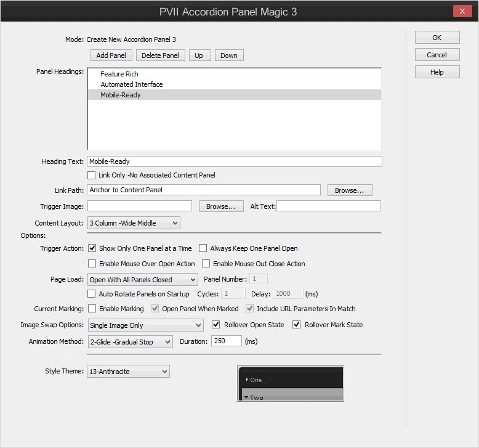Enable Always Keep One Panel Open
Image resolution: width=479 pixels, height=448 pixels.
pyautogui.click(x=203, y=248)
